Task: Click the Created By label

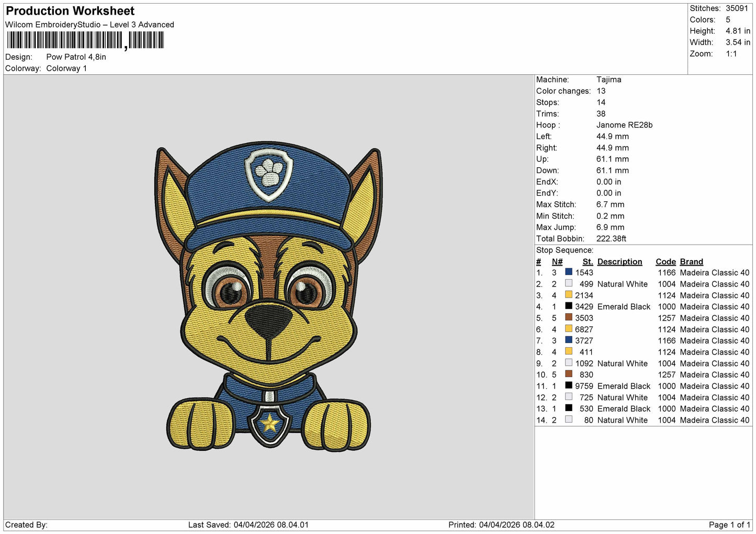Action: click(x=26, y=525)
